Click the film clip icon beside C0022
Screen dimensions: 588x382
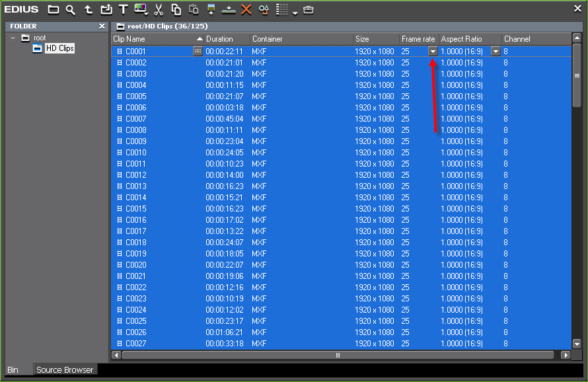pos(120,287)
